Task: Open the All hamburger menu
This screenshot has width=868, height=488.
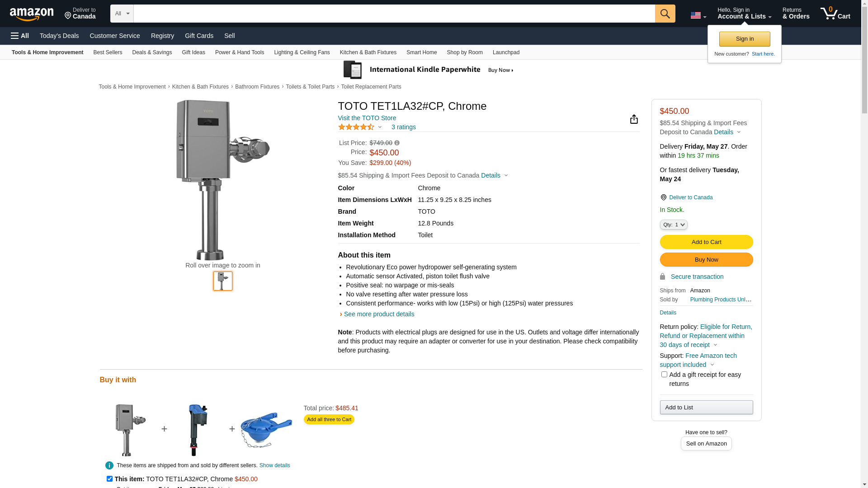Action: (20, 36)
